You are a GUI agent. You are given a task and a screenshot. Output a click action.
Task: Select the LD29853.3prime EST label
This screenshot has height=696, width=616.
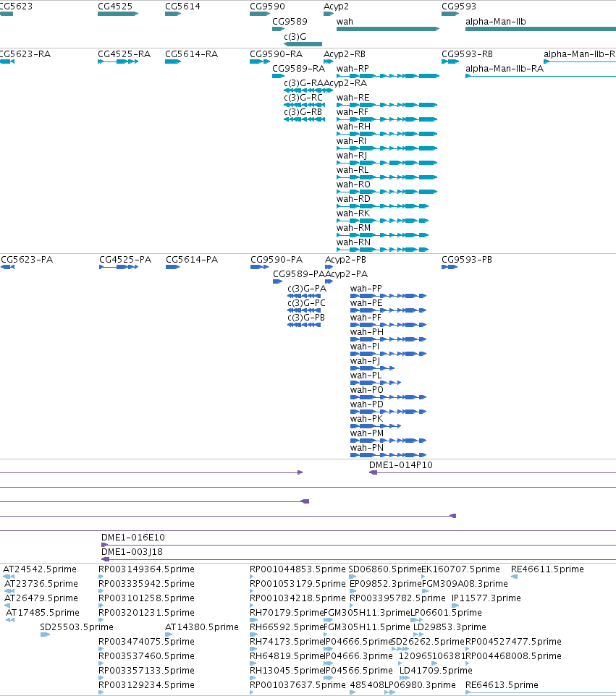(450, 627)
